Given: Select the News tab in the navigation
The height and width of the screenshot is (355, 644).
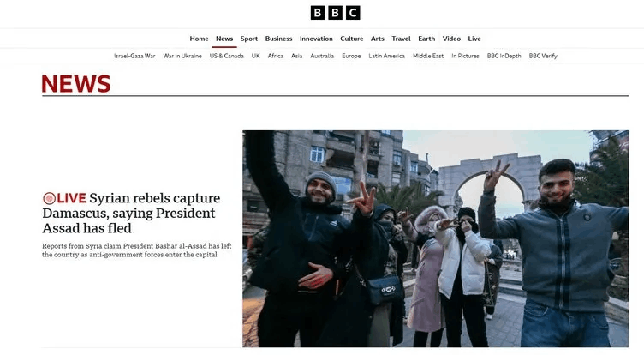Looking at the screenshot, I should pos(224,39).
